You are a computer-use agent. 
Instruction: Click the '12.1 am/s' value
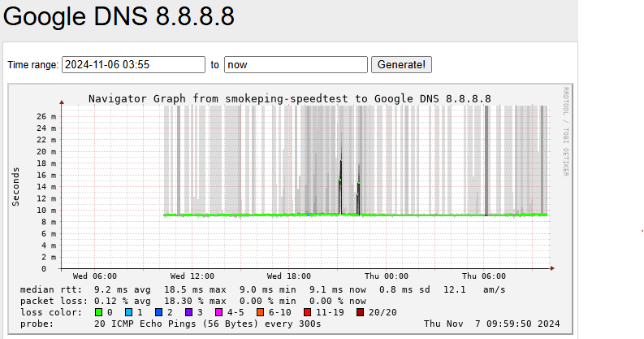point(474,289)
